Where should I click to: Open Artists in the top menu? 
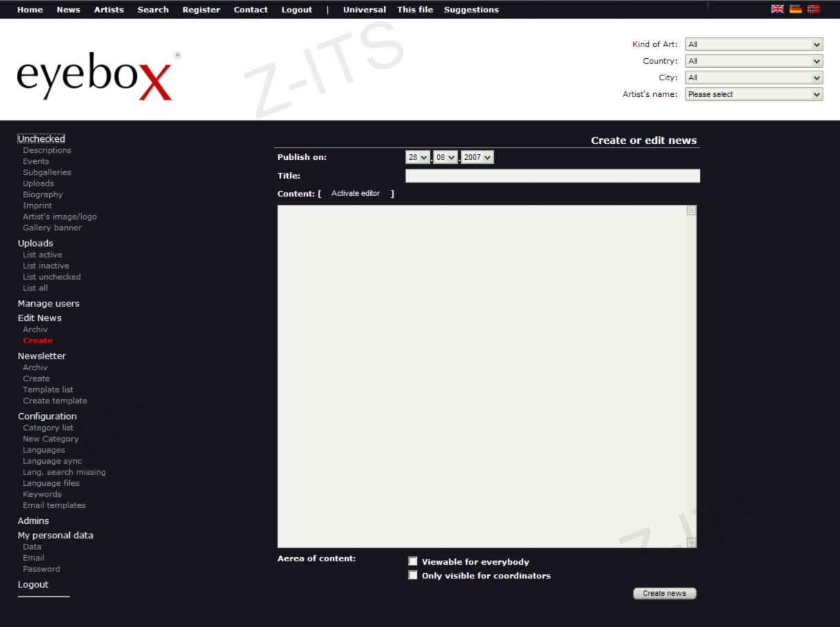pos(109,10)
